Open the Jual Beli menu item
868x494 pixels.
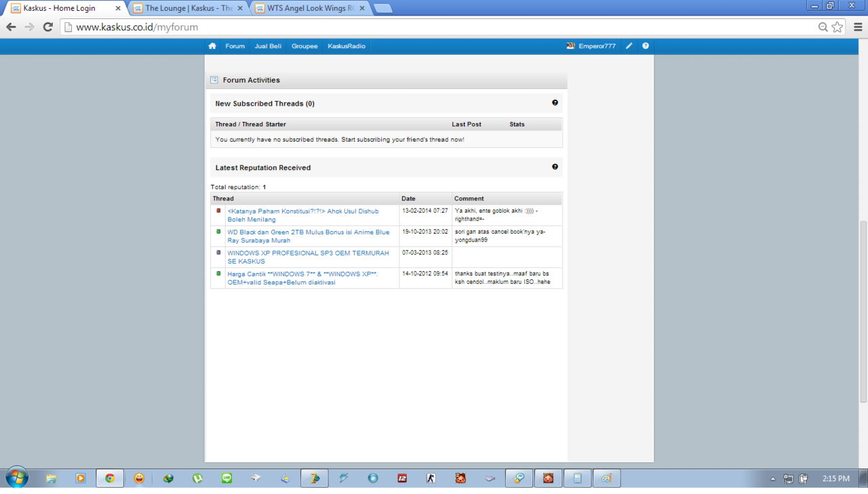pyautogui.click(x=268, y=46)
